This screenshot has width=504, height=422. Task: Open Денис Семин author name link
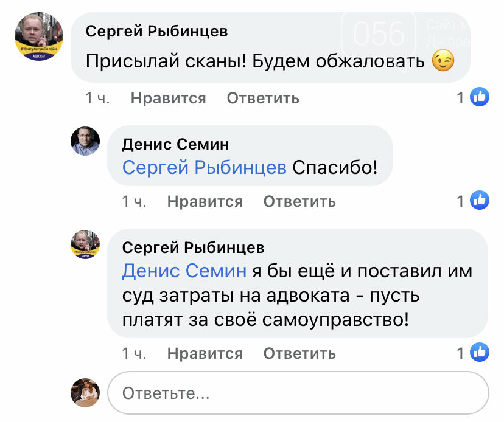tap(175, 144)
